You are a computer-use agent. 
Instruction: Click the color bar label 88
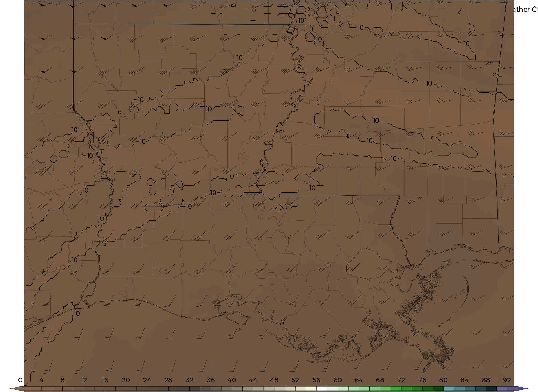486,380
